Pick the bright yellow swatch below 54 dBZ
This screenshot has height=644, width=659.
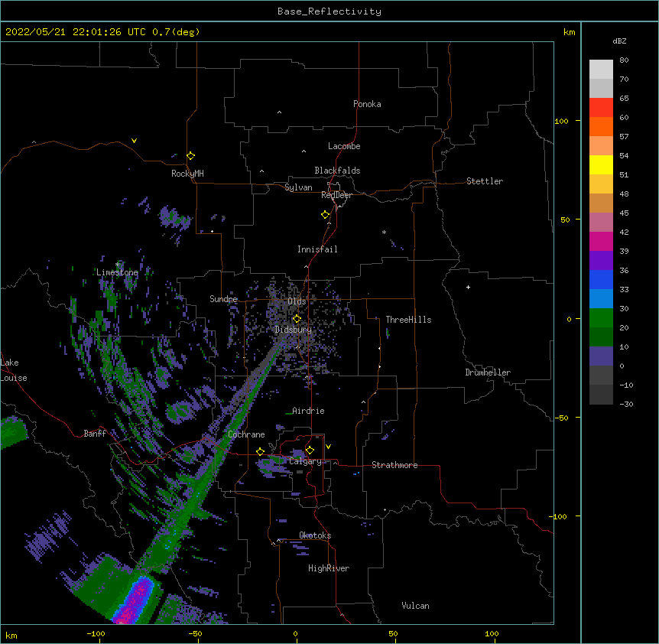coord(601,164)
